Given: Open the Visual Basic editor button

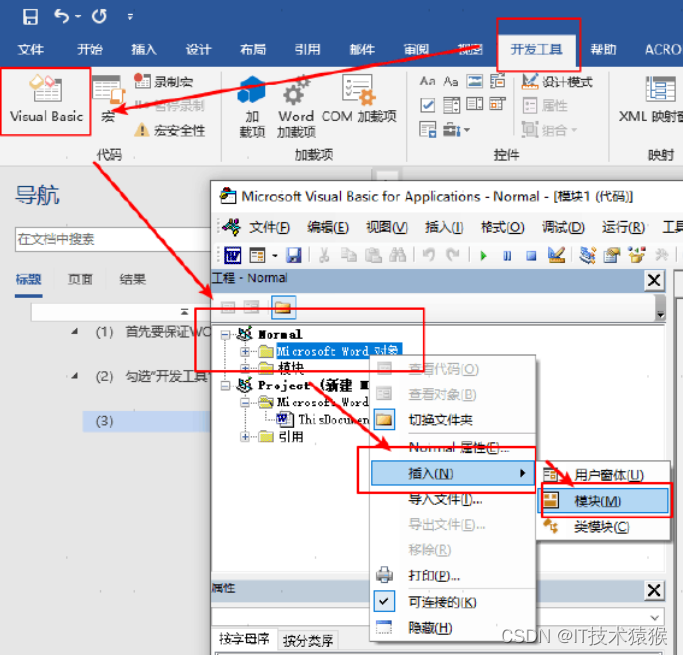Looking at the screenshot, I should click(46, 99).
